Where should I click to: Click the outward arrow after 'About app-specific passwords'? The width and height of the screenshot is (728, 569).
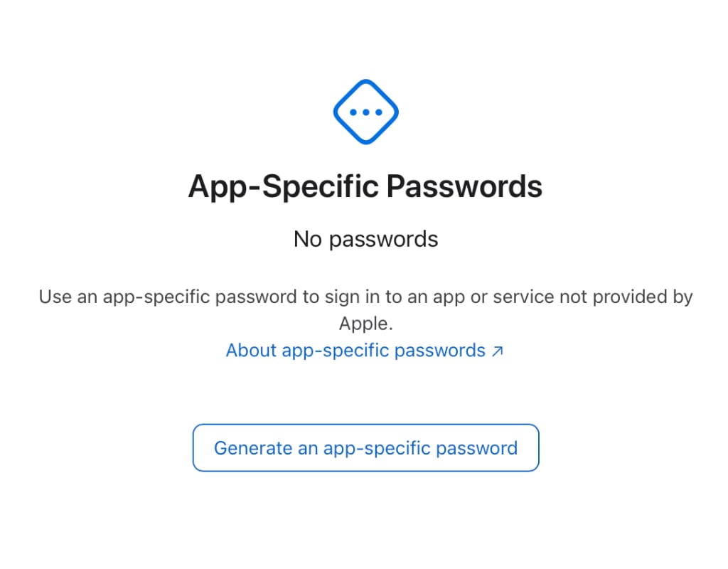coord(498,350)
